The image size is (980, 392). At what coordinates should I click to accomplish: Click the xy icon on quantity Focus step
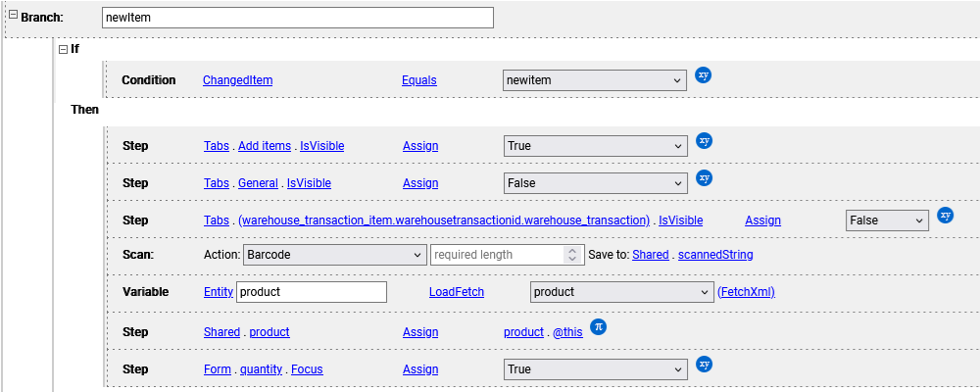(x=704, y=365)
